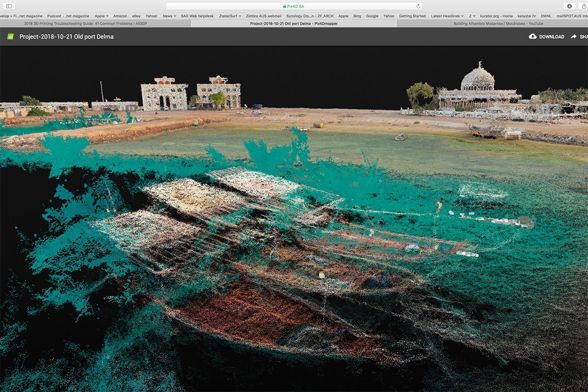Screen dimensions: 588x392
Task: Reload the page with the refresh icon
Action: pyautogui.click(x=418, y=6)
